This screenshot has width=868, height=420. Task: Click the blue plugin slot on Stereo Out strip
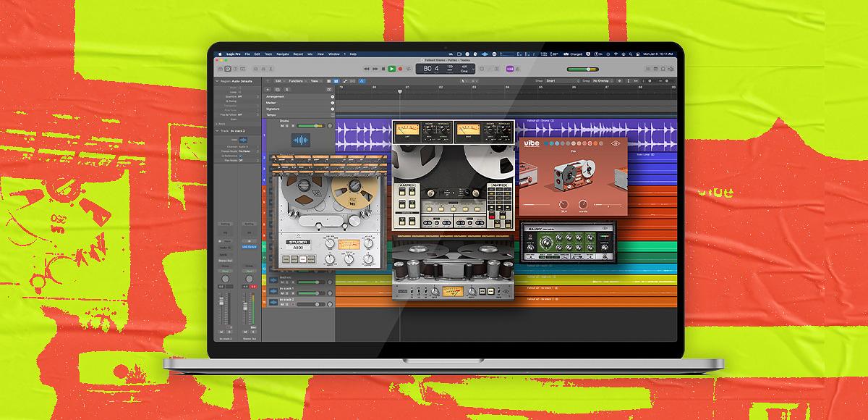tap(249, 247)
